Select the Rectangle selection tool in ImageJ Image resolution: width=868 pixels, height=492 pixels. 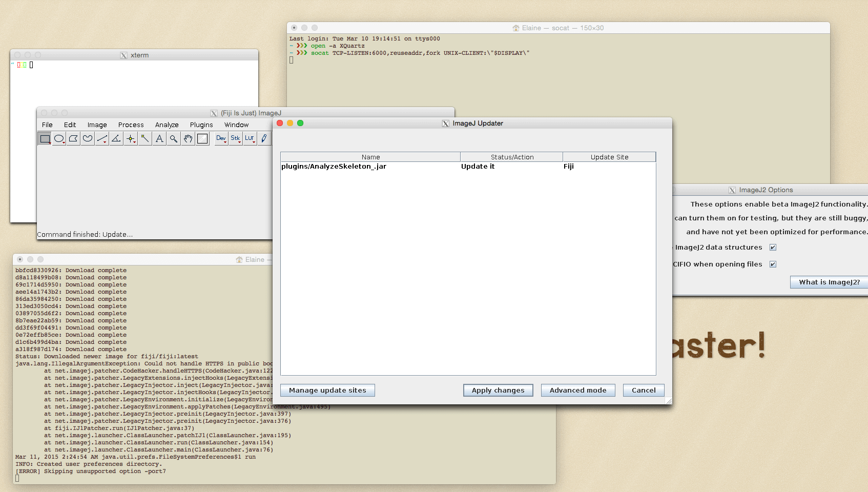pos(45,138)
